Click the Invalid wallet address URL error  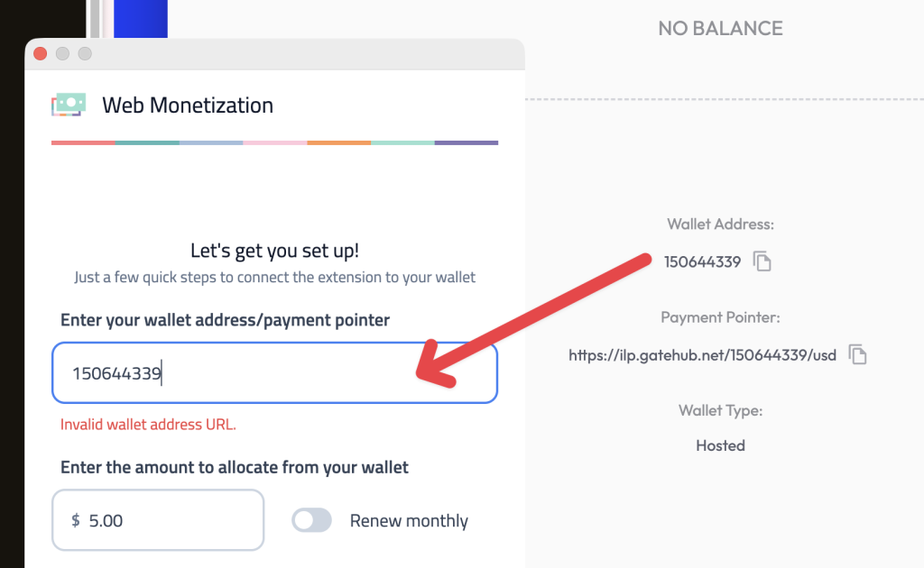(148, 425)
